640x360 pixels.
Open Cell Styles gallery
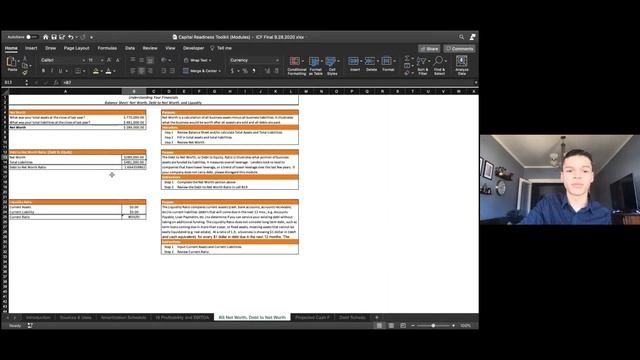[332, 66]
